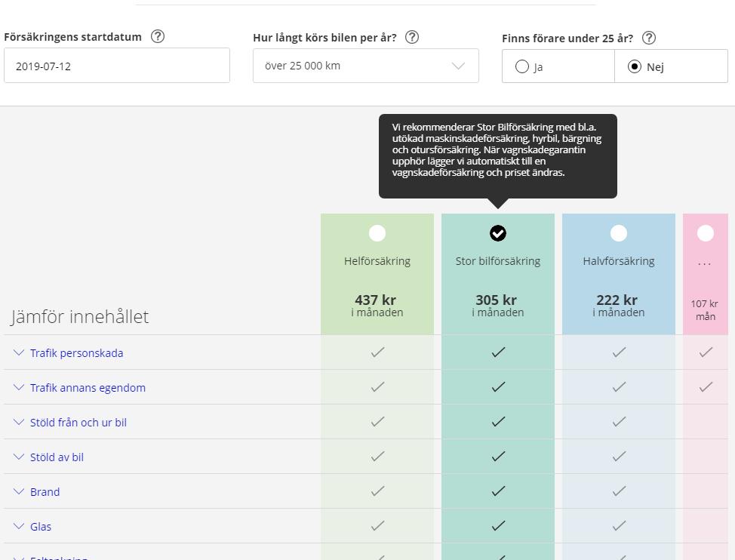This screenshot has height=560, width=735.
Task: Click the Stor bilförsäkring plan title
Action: [x=498, y=261]
